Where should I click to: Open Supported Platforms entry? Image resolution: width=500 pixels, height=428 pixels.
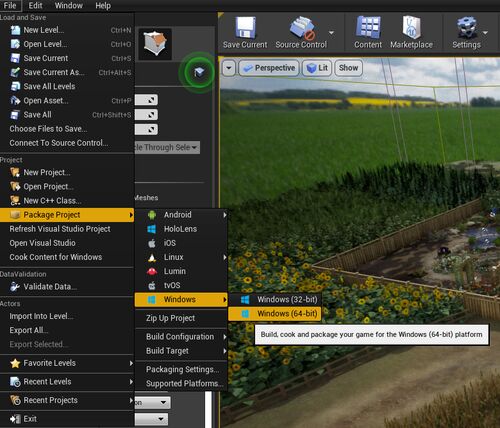tap(181, 384)
